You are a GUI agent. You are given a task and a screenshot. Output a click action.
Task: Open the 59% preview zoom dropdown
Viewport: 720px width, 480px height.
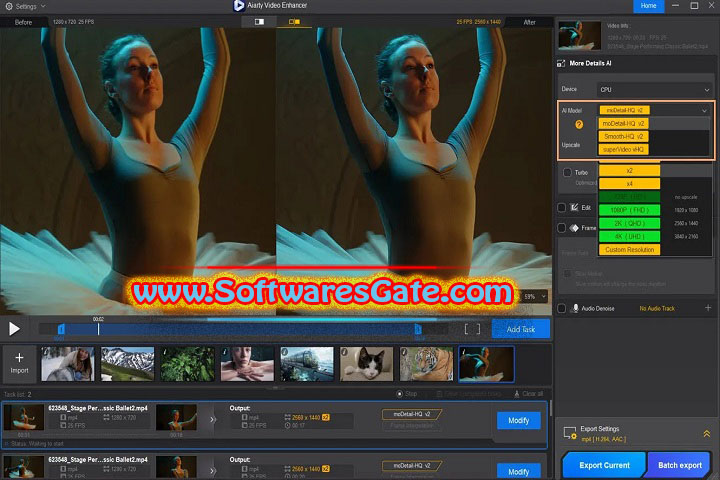[x=535, y=297]
